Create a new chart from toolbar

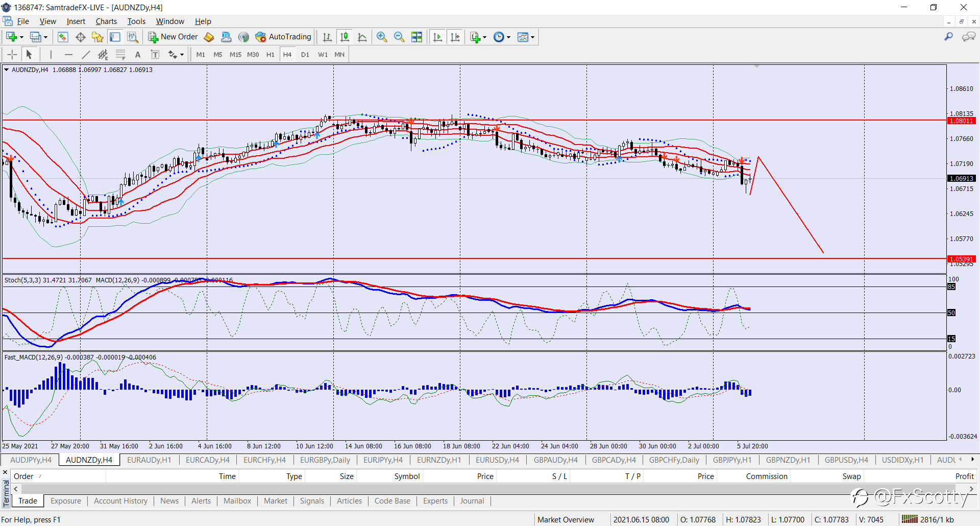coord(11,37)
